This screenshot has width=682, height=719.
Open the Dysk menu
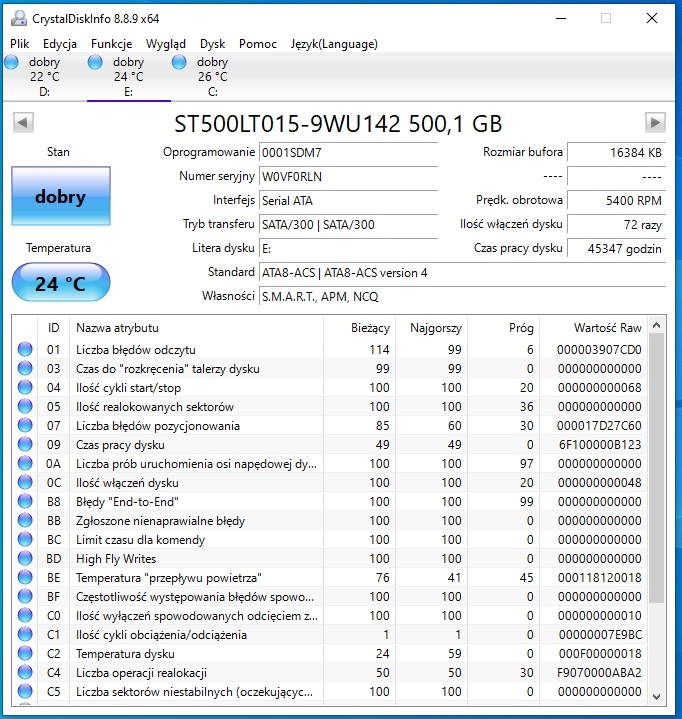tap(212, 44)
